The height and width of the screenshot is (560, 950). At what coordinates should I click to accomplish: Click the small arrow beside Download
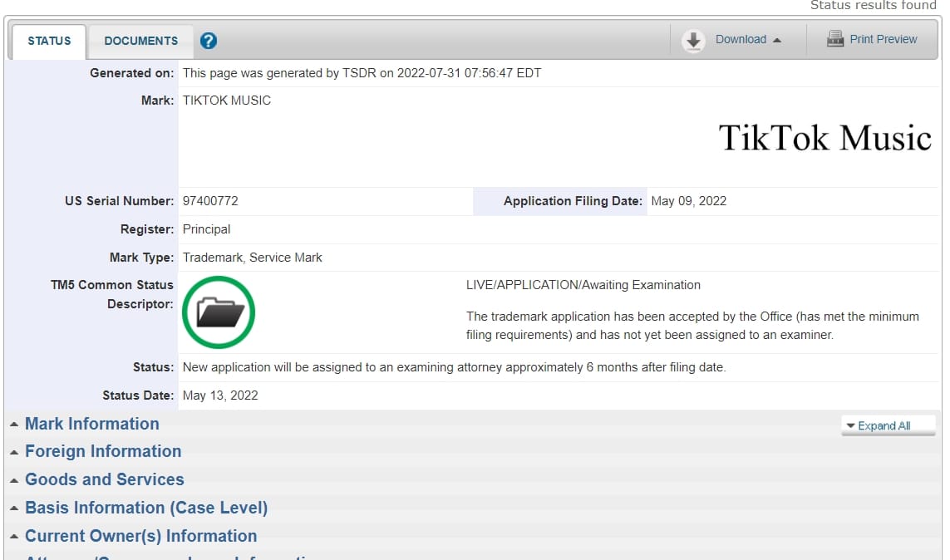(x=777, y=40)
